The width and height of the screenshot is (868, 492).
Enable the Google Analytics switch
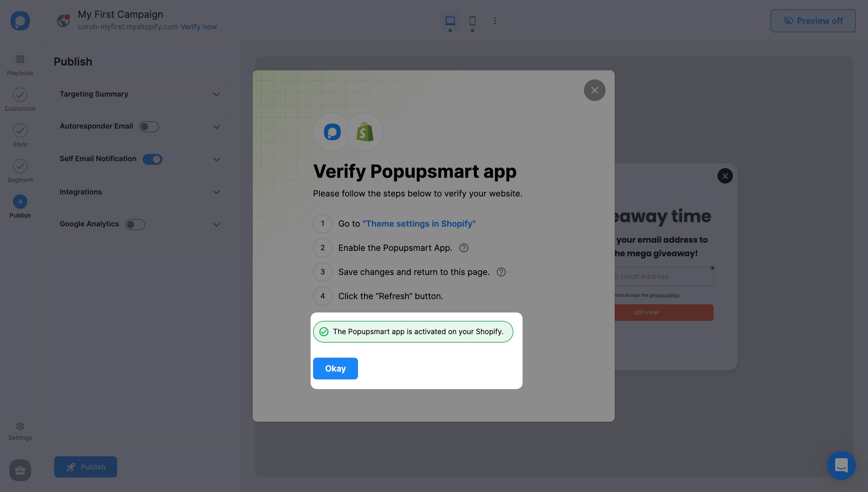(135, 224)
